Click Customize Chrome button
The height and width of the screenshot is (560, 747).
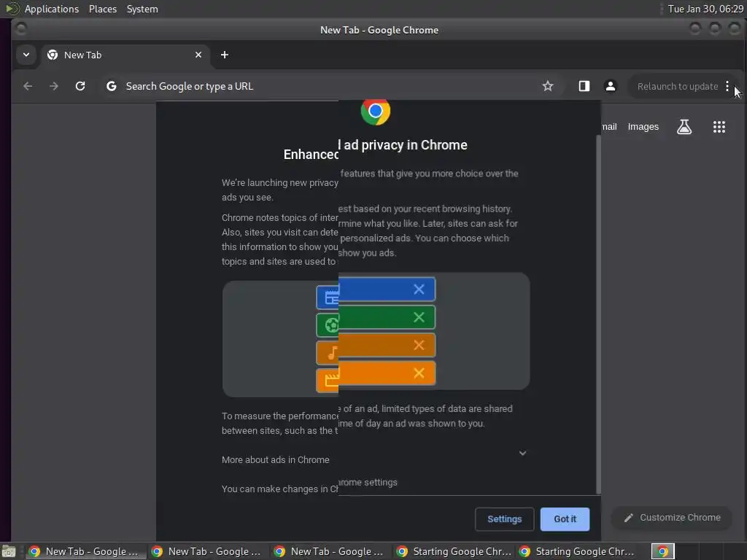pyautogui.click(x=672, y=518)
